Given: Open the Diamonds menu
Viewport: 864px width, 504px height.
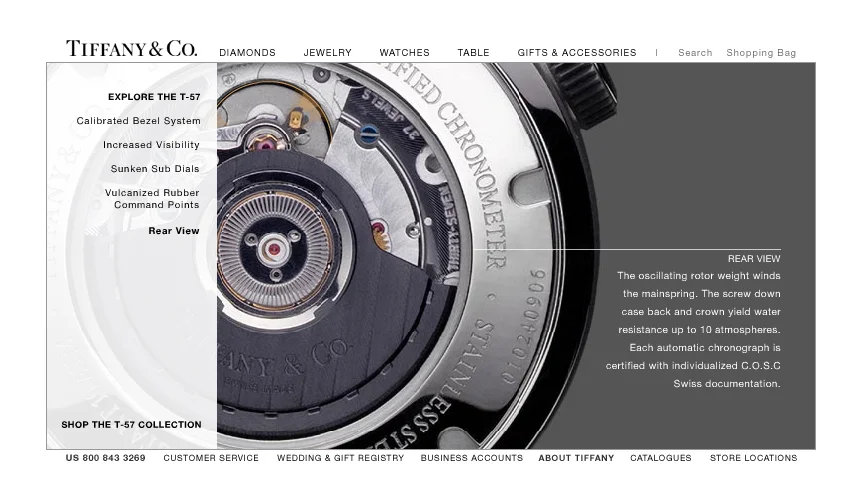Looking at the screenshot, I should [247, 53].
